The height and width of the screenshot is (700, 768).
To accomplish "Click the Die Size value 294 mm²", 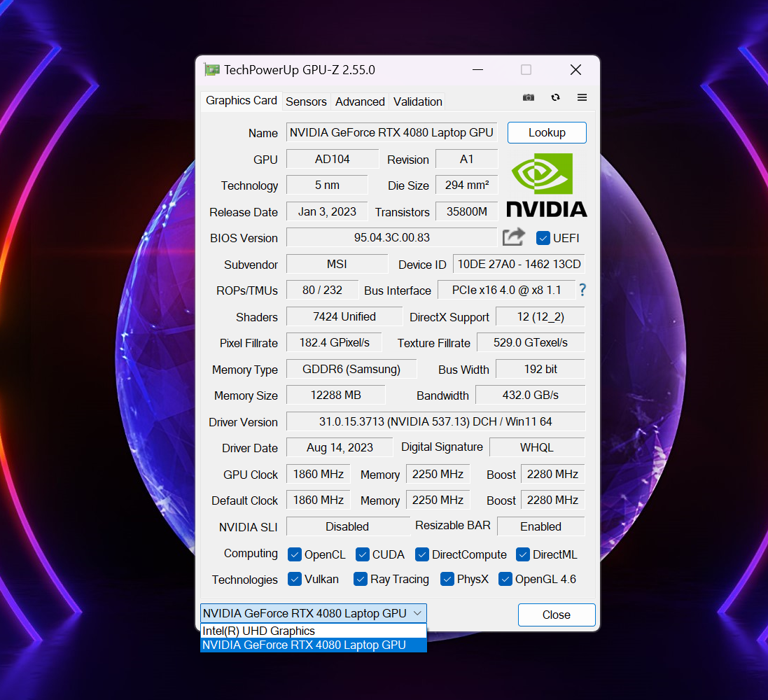I will (466, 185).
